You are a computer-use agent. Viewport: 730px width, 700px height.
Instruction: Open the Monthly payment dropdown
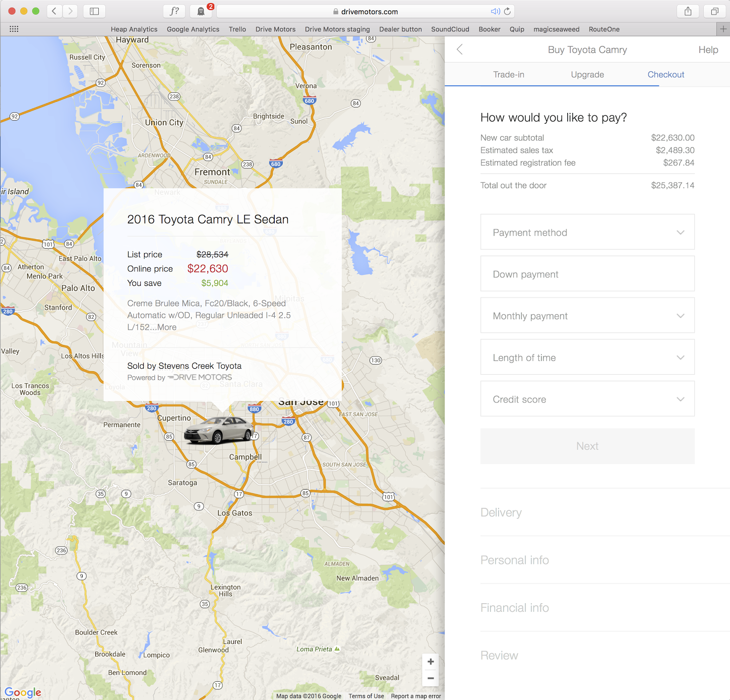click(587, 316)
